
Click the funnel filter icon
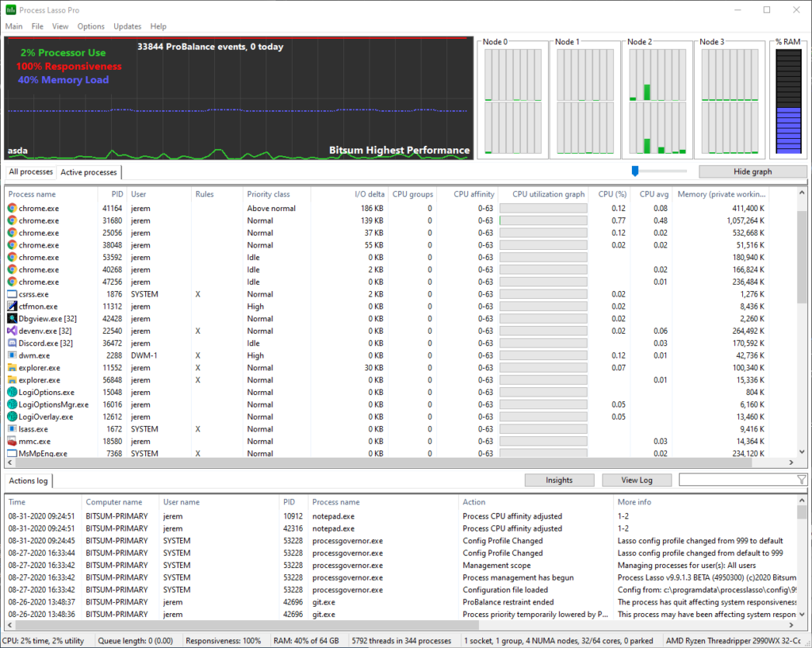(800, 479)
